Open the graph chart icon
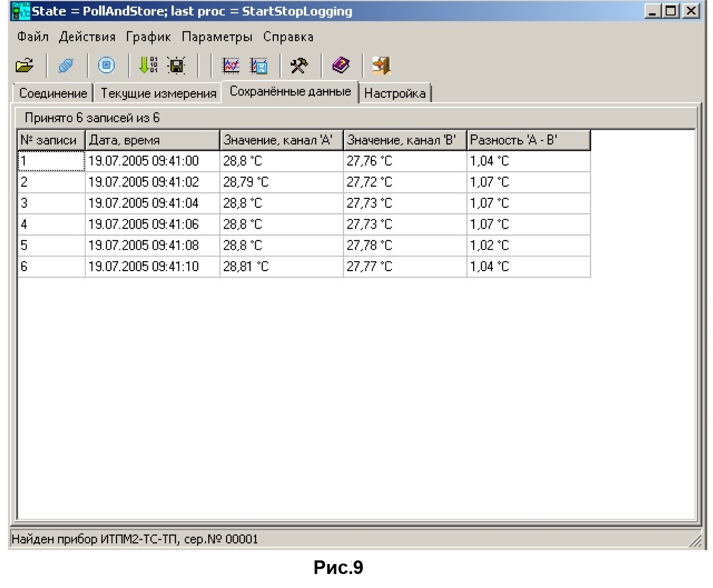The width and height of the screenshot is (713, 588). (230, 66)
